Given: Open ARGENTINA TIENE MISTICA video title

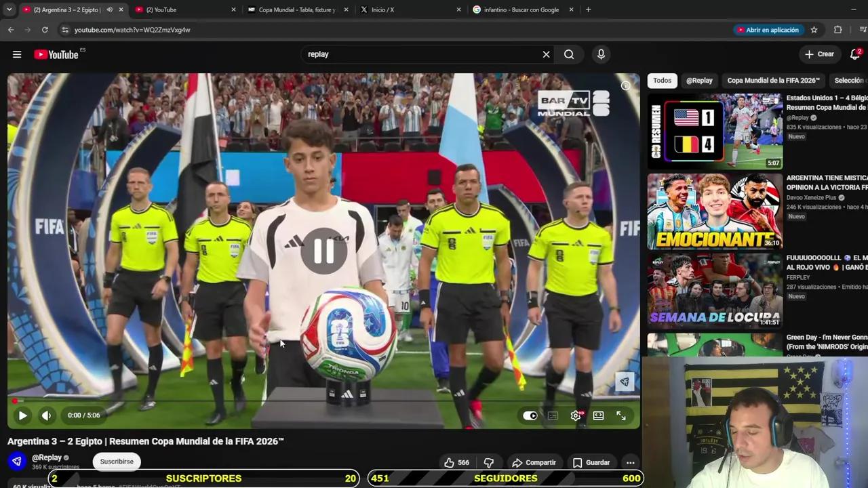Looking at the screenshot, I should point(827,182).
